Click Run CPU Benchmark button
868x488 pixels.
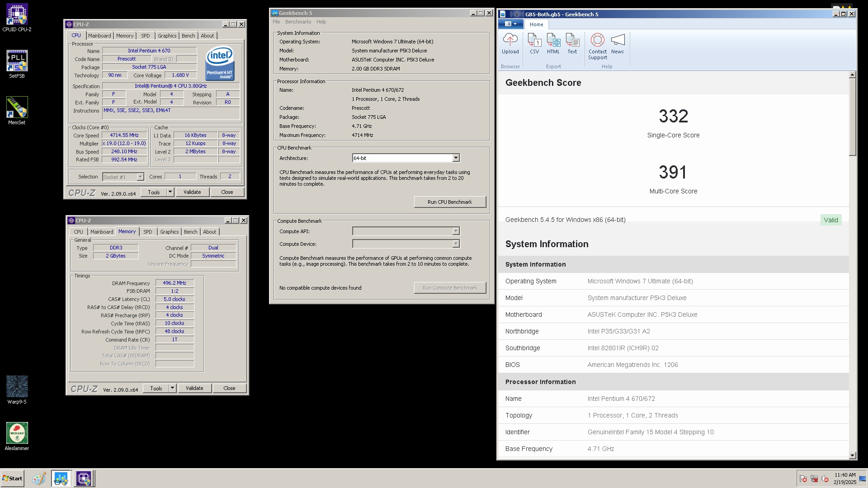(x=450, y=202)
